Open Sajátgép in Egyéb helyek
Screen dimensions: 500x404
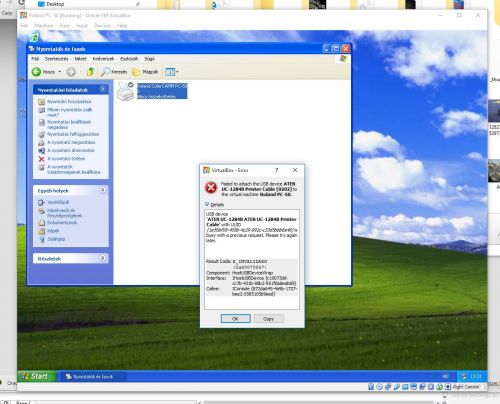tap(56, 239)
